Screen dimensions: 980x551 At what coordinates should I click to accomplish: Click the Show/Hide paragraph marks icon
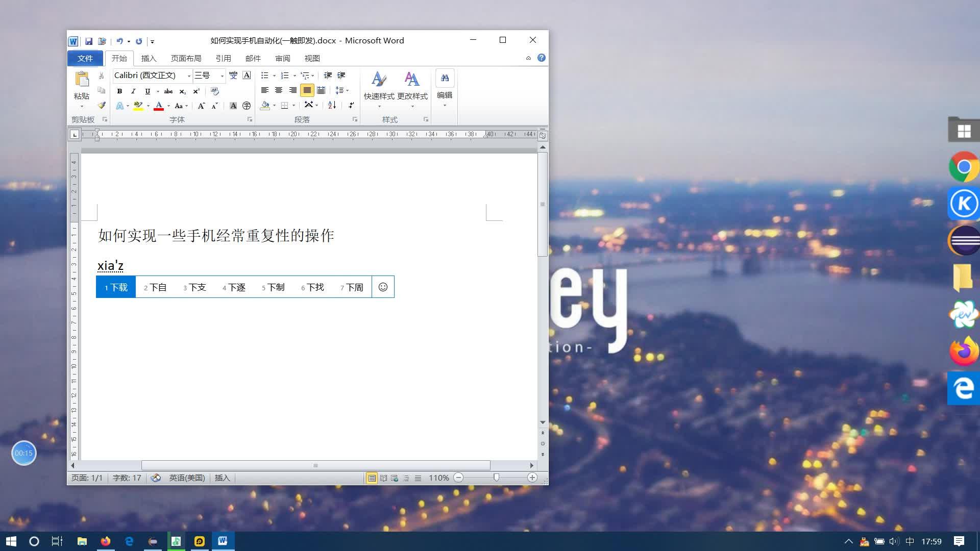tap(351, 105)
